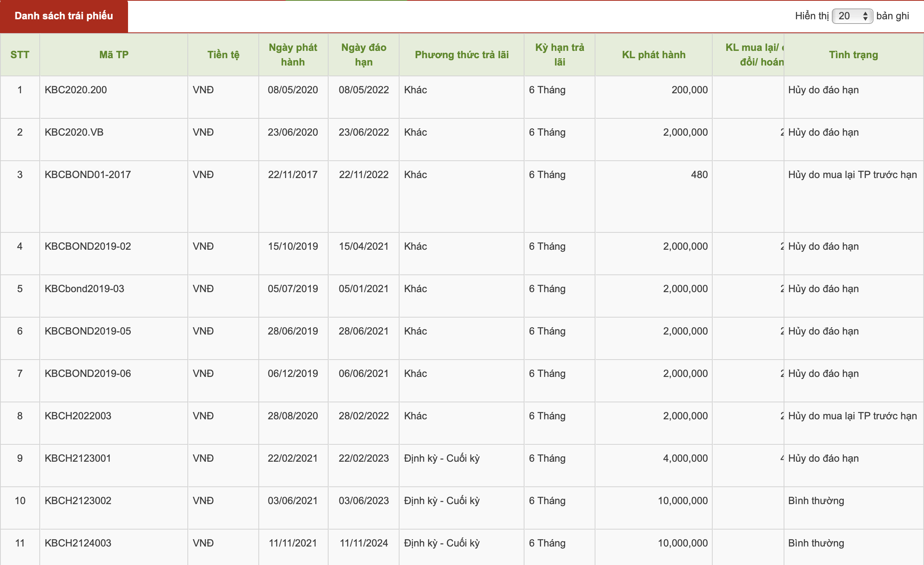
Task: Click the STT column header
Action: 20,55
